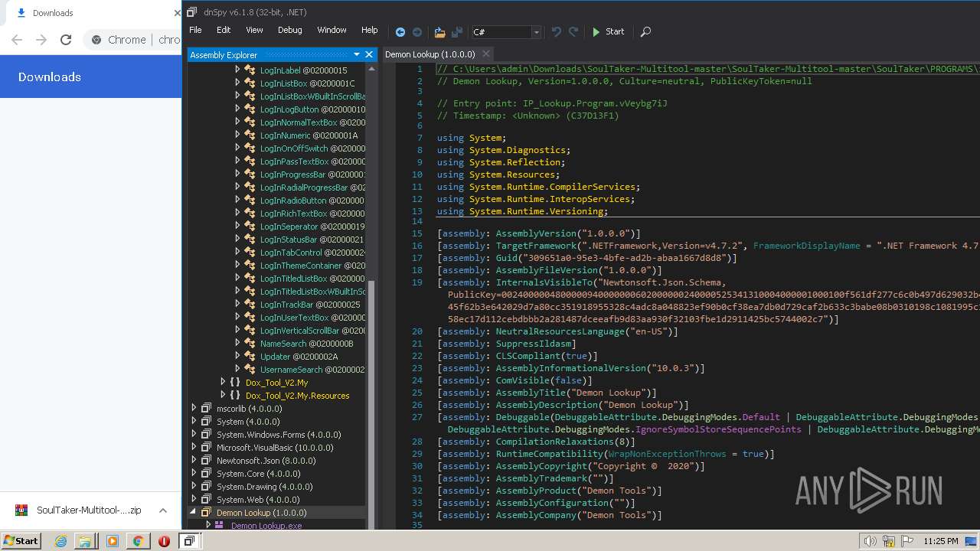
Task: Close the Demon Lookup (1.0.0.0) tab
Action: tap(485, 54)
